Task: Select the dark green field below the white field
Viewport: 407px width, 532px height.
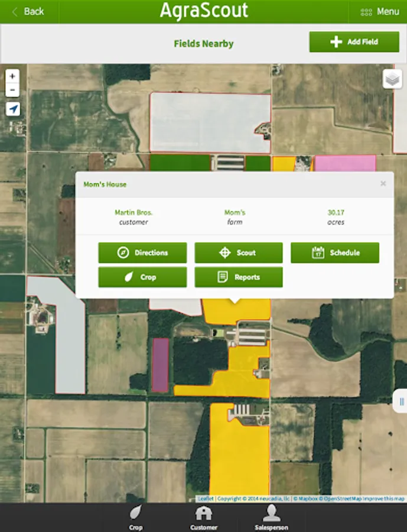Action: 180,163
